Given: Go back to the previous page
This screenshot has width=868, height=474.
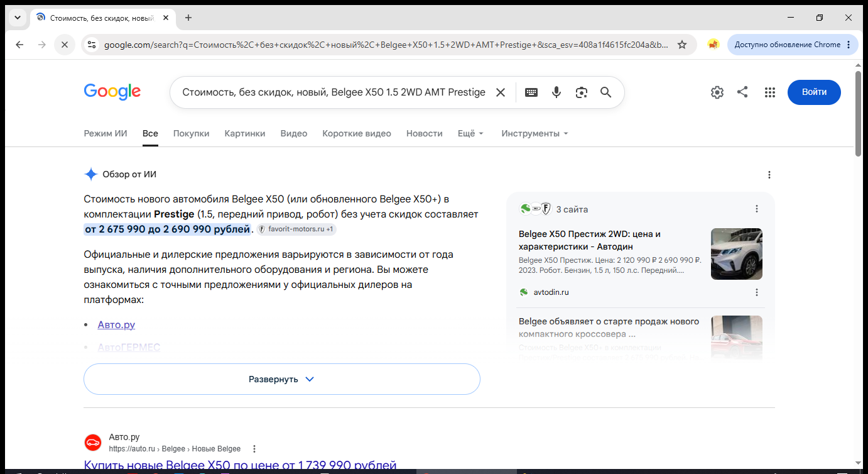Looking at the screenshot, I should pos(19,45).
